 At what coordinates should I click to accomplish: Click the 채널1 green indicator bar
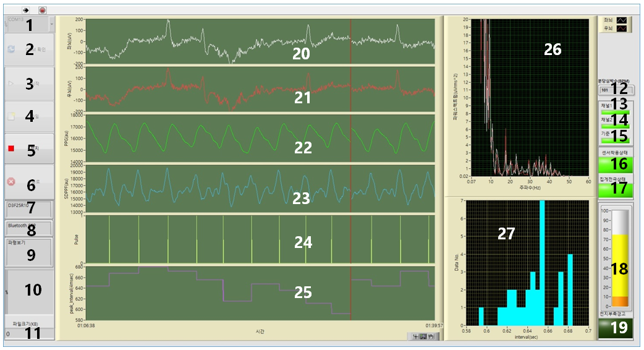coord(615,112)
